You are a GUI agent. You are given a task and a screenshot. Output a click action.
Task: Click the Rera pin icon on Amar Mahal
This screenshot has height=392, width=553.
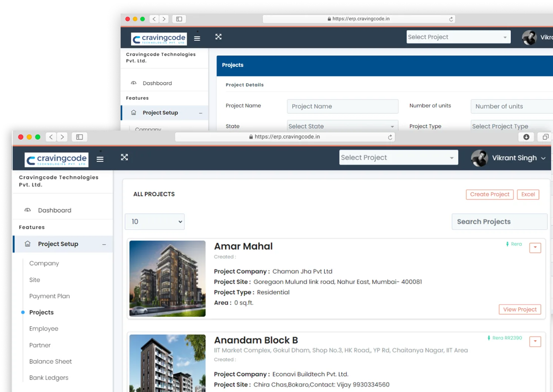(507, 244)
